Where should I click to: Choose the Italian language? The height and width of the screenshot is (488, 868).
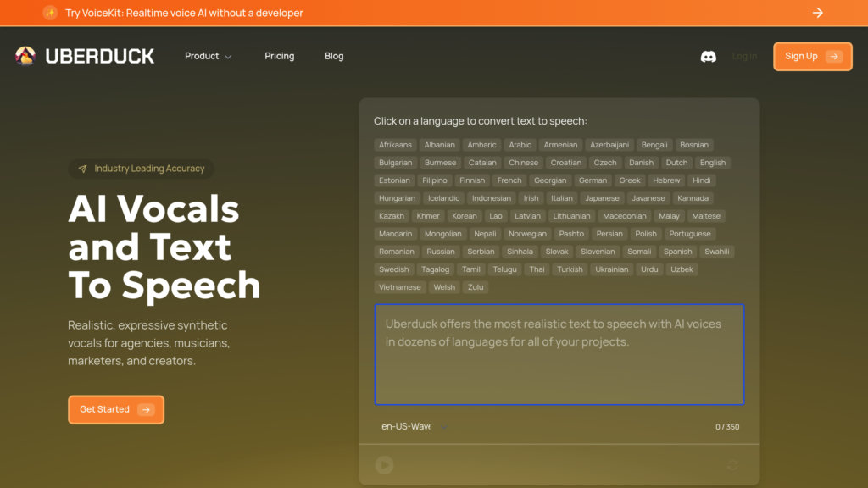tap(562, 198)
